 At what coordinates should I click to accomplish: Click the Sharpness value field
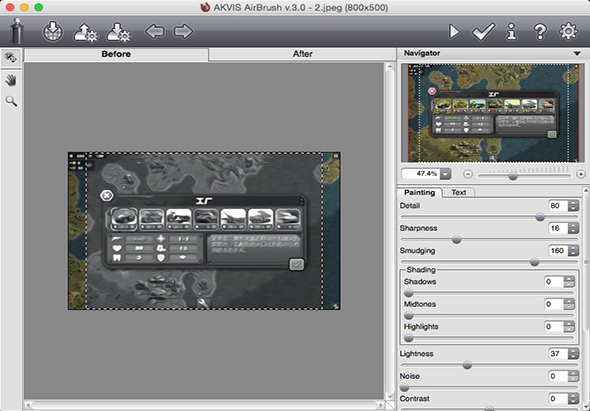click(558, 228)
